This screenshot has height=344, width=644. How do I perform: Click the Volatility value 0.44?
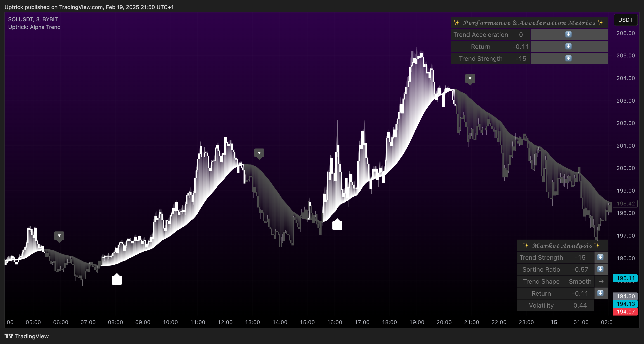pos(580,306)
